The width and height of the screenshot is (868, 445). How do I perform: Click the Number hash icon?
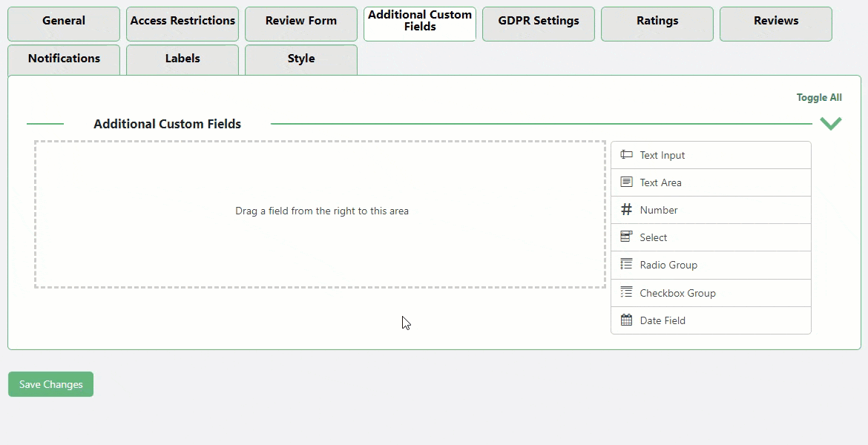pyautogui.click(x=626, y=210)
